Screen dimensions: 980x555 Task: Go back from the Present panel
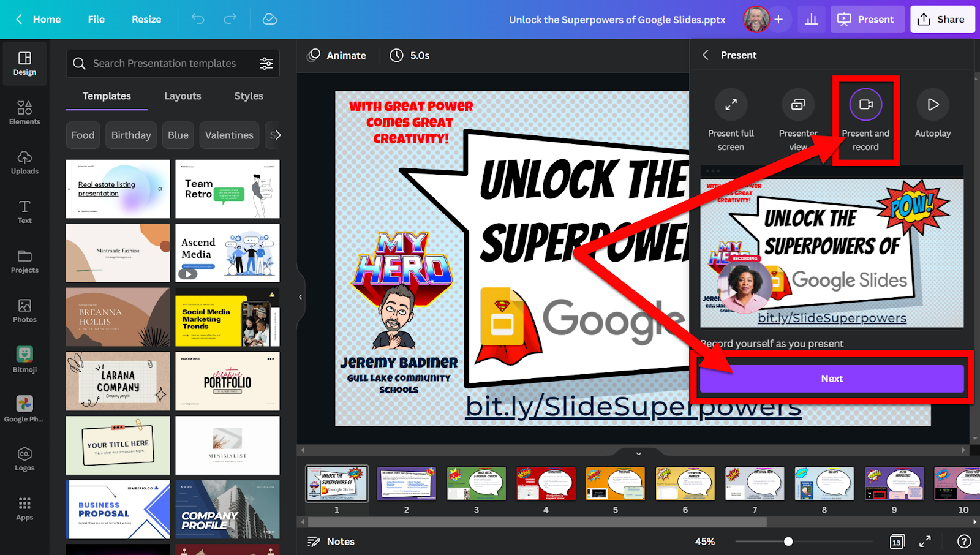[706, 55]
